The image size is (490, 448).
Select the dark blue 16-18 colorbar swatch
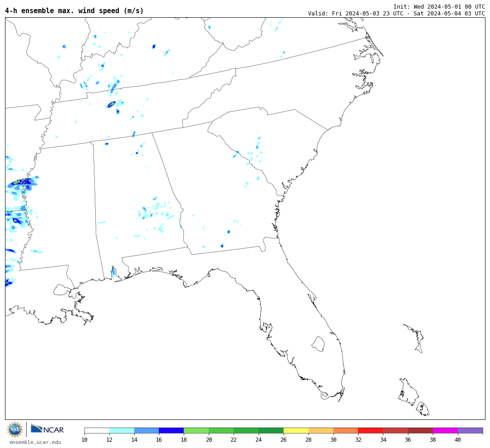(x=171, y=430)
